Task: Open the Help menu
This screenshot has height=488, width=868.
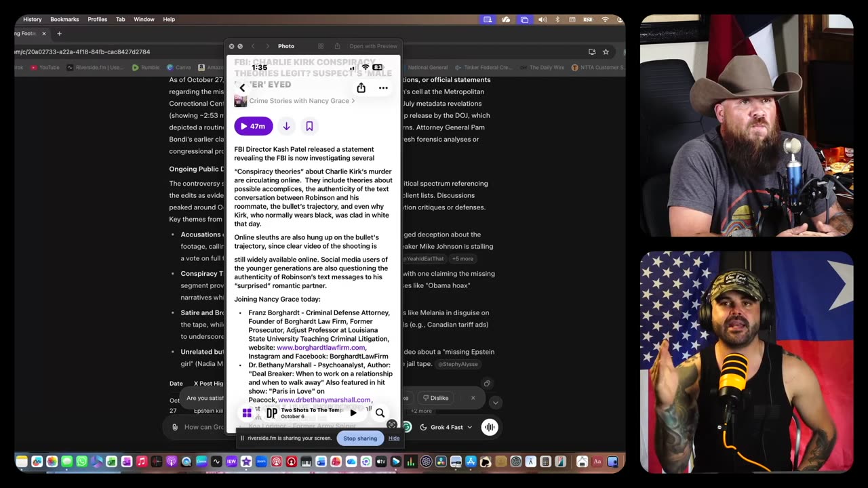Action: tap(169, 20)
